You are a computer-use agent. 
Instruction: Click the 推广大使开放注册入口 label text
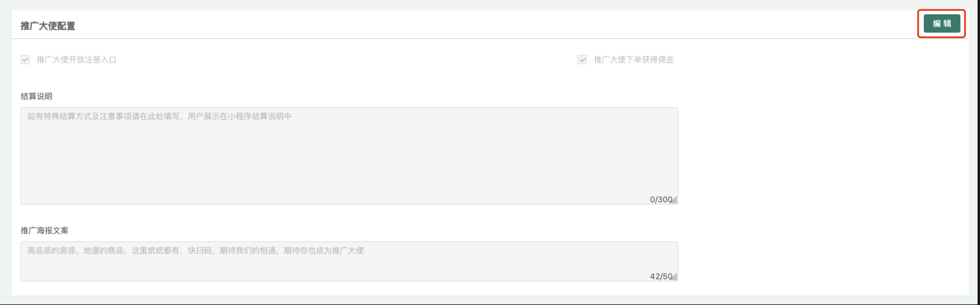click(76, 60)
